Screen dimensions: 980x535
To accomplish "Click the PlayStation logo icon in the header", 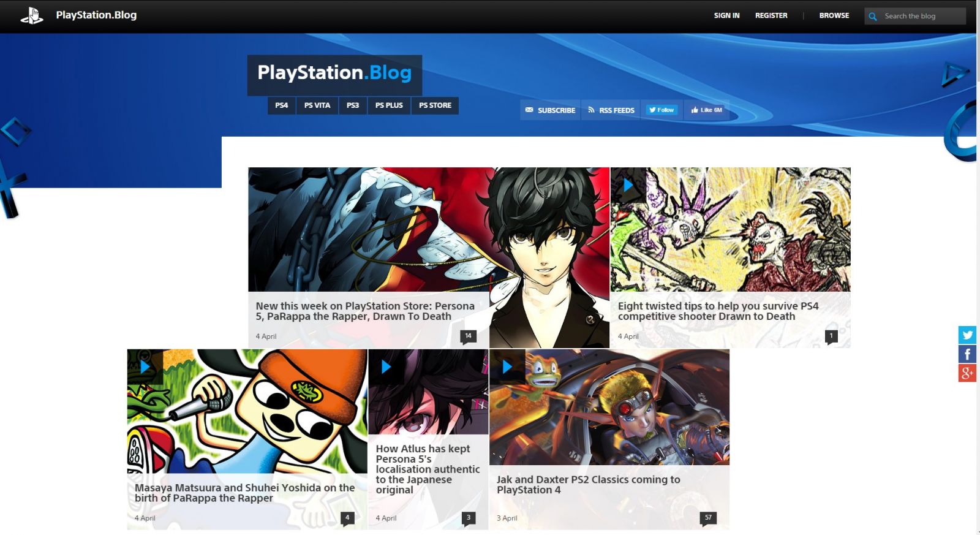I will pos(32,15).
